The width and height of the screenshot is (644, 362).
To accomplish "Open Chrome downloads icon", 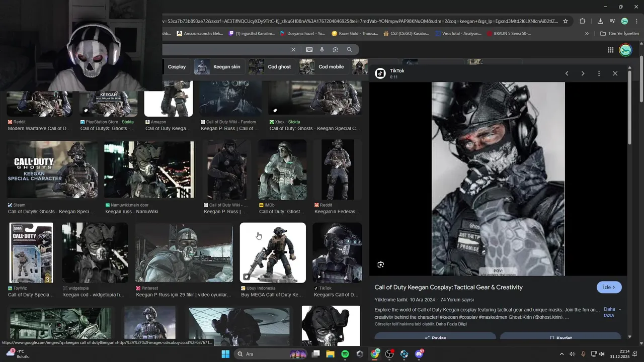I will 600,21.
